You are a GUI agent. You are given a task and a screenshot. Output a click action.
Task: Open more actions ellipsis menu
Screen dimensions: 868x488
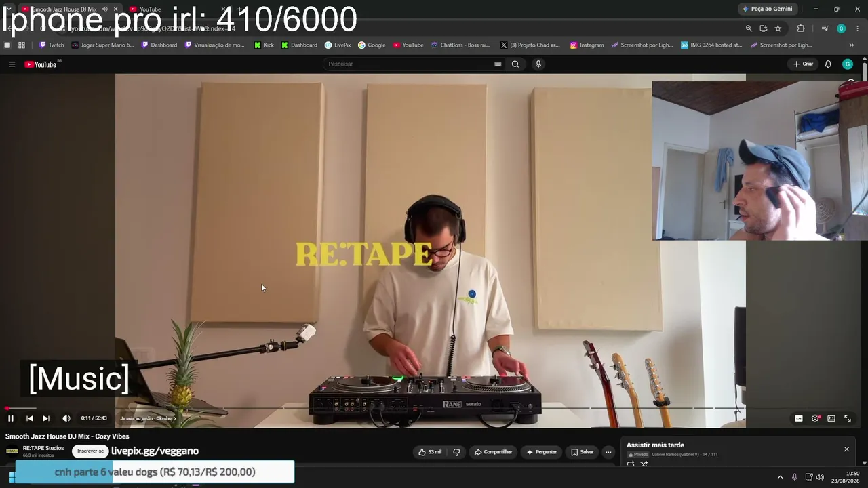608,452
